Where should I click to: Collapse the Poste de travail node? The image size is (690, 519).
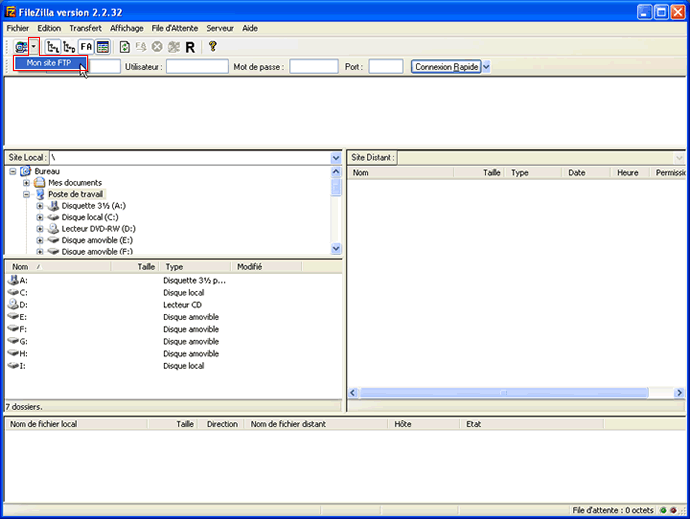[x=26, y=194]
